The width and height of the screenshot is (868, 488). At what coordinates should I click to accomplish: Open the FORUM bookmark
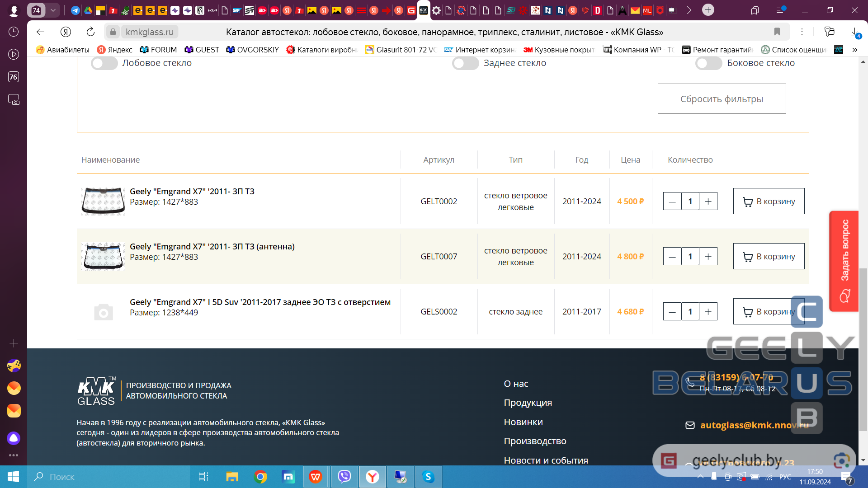tap(158, 50)
